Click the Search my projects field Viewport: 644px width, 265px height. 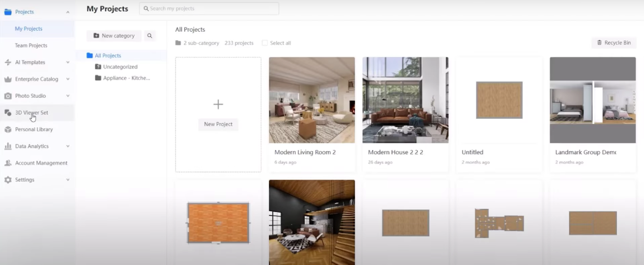coord(209,8)
